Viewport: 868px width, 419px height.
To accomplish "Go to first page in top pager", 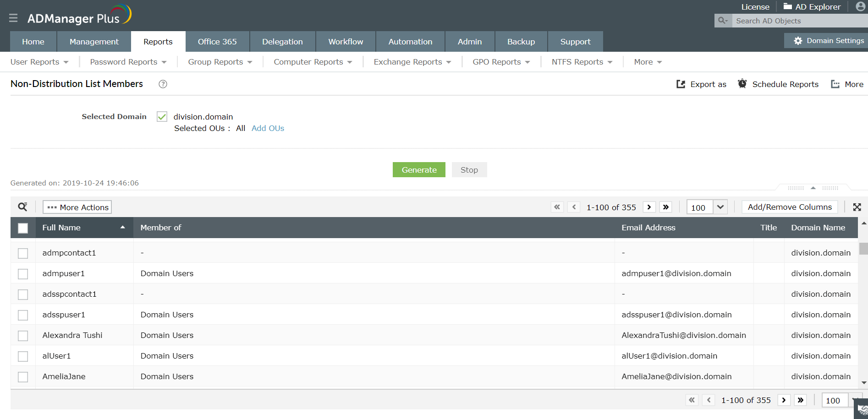I will pos(557,207).
